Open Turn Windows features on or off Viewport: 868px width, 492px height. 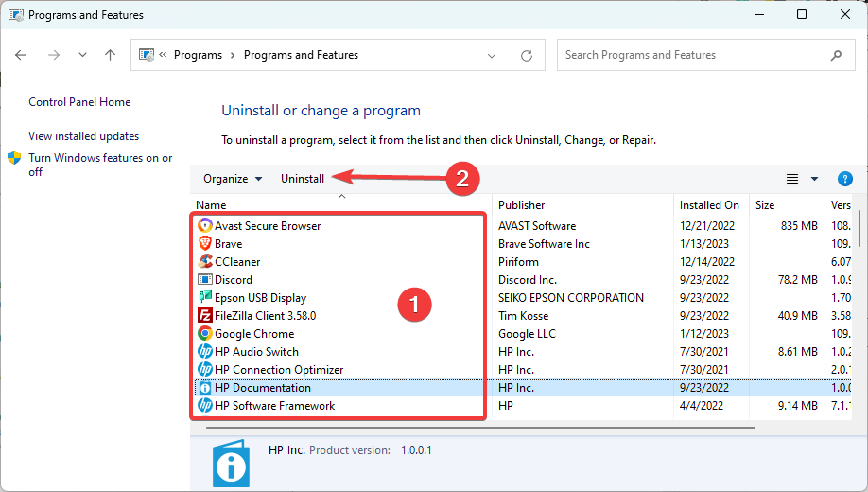click(100, 165)
